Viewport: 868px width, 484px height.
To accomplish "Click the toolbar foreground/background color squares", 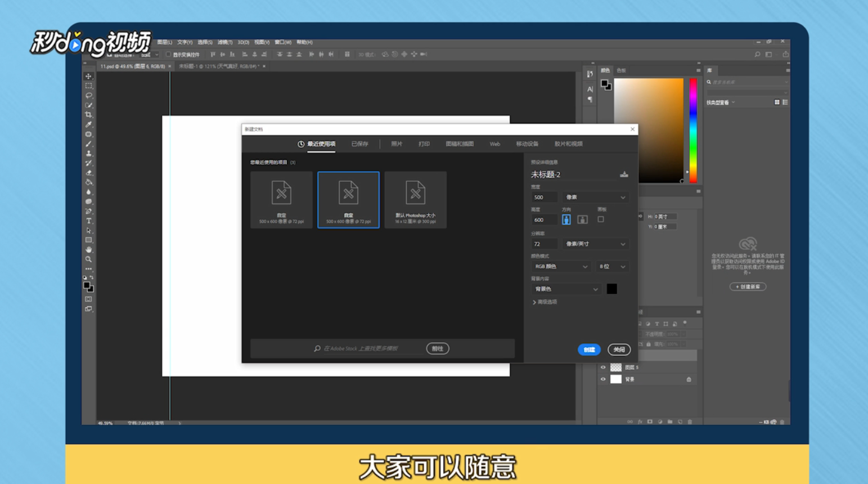I will coord(88,287).
